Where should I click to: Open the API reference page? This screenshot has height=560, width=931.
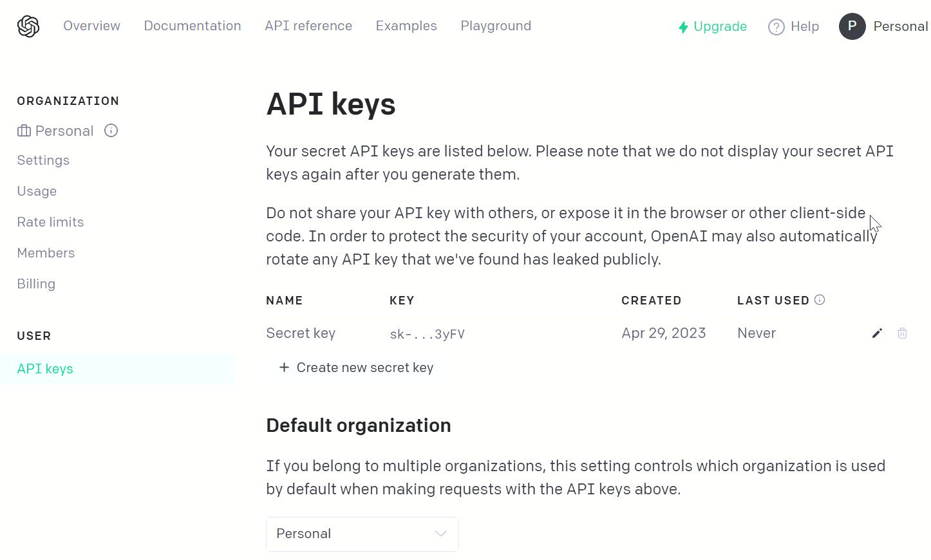pos(308,26)
